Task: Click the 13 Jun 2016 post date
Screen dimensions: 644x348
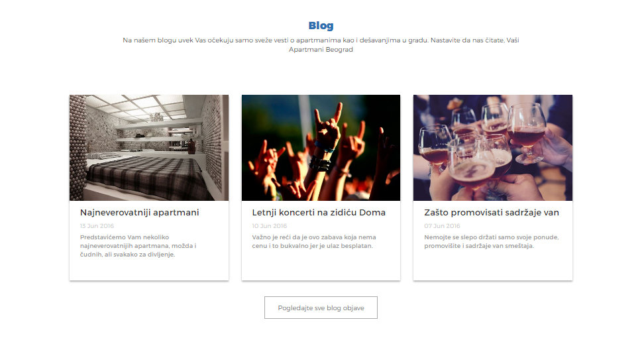Action: (x=97, y=226)
